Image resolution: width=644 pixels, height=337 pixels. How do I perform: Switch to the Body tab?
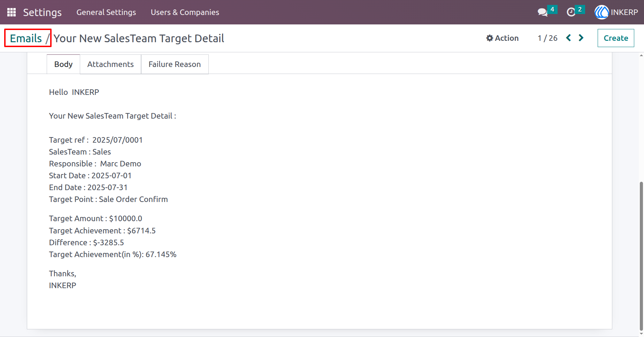pyautogui.click(x=63, y=64)
